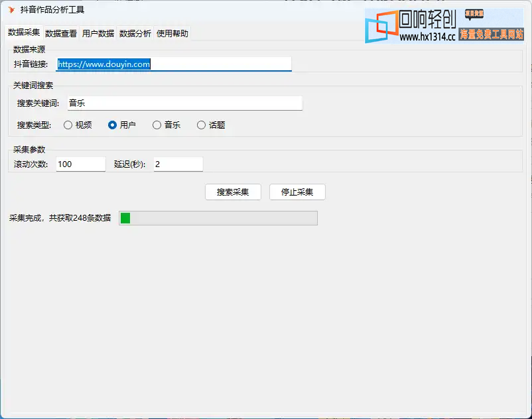Start collection with 搜索采集 button
The height and width of the screenshot is (419, 532).
click(233, 192)
